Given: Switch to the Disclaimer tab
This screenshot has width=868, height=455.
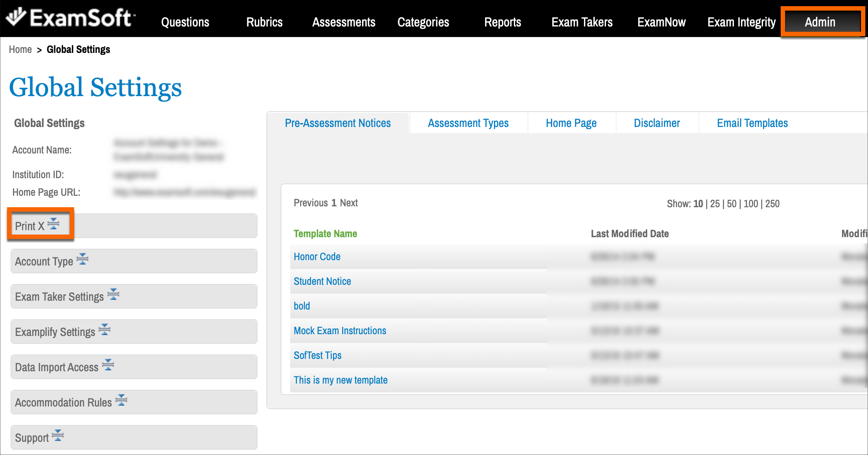Looking at the screenshot, I should pos(657,123).
